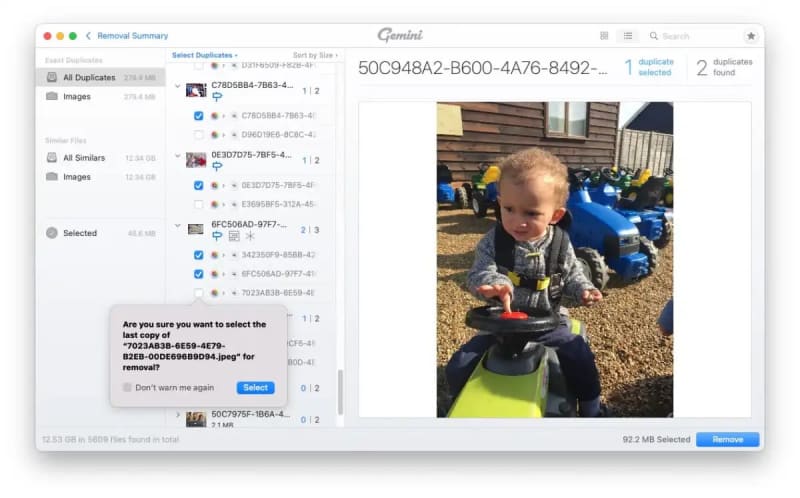Check the E3695BF5-312A file checkbox
Screen dimensions: 800x498
point(198,204)
